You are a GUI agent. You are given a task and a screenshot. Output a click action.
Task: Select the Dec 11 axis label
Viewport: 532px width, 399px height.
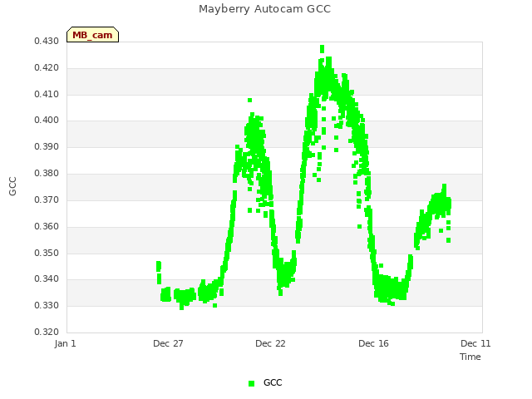click(x=475, y=343)
